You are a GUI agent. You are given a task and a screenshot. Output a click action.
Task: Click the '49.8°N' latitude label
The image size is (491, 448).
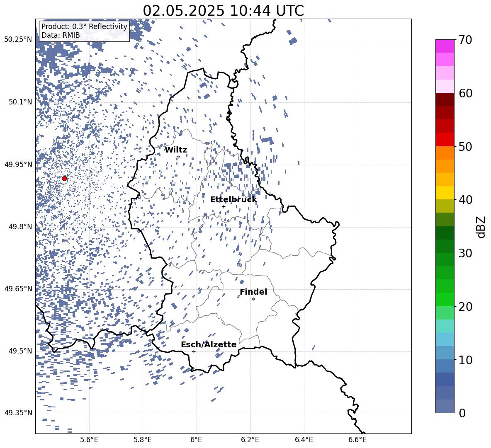pyautogui.click(x=20, y=227)
